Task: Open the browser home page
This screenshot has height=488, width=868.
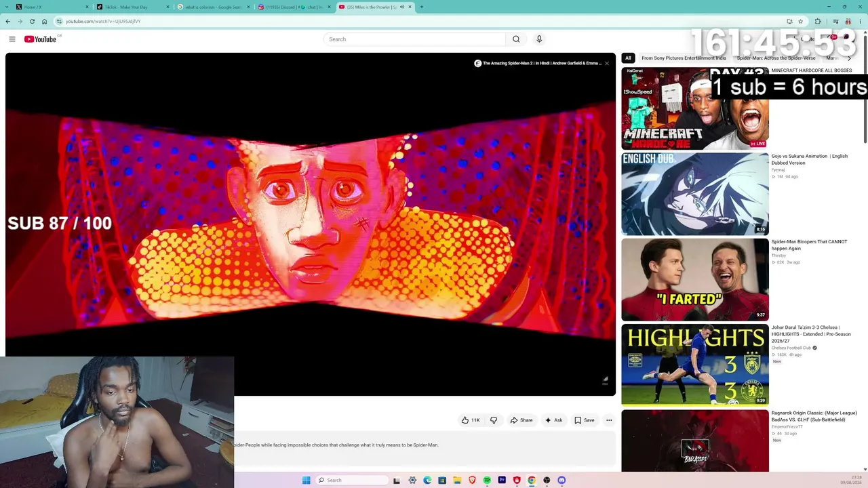Action: (44, 21)
